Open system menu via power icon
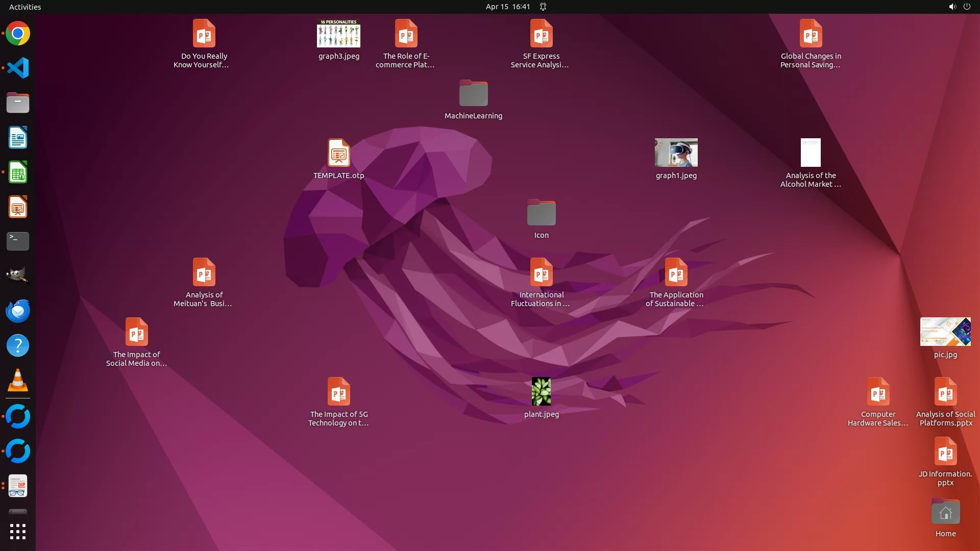Screen dimensions: 980x551 [967, 7]
